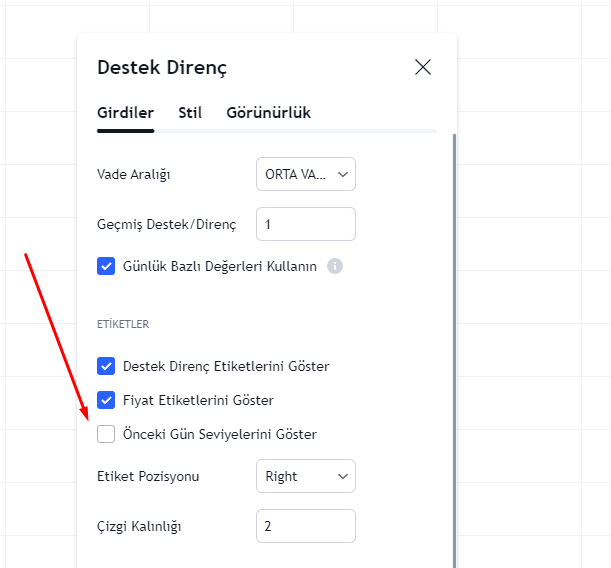The height and width of the screenshot is (568, 611).
Task: Close the Destek Direnç settings dialog
Action: [x=423, y=67]
